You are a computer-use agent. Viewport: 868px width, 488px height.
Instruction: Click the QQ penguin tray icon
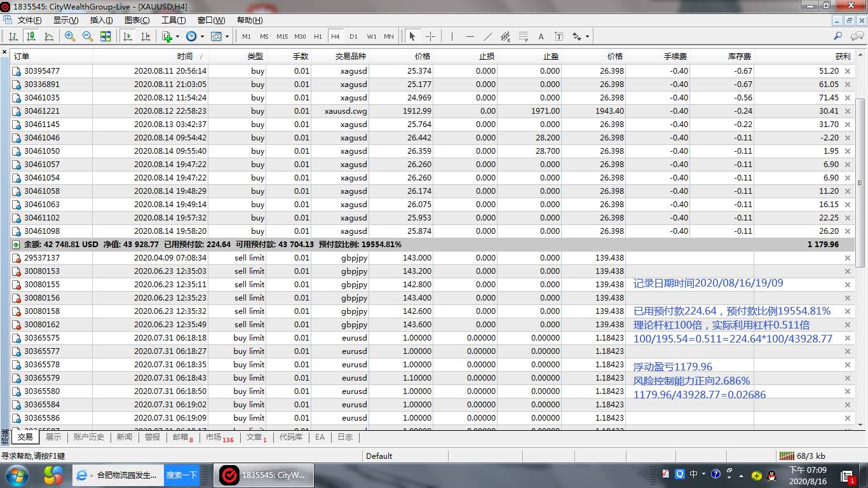point(771,475)
